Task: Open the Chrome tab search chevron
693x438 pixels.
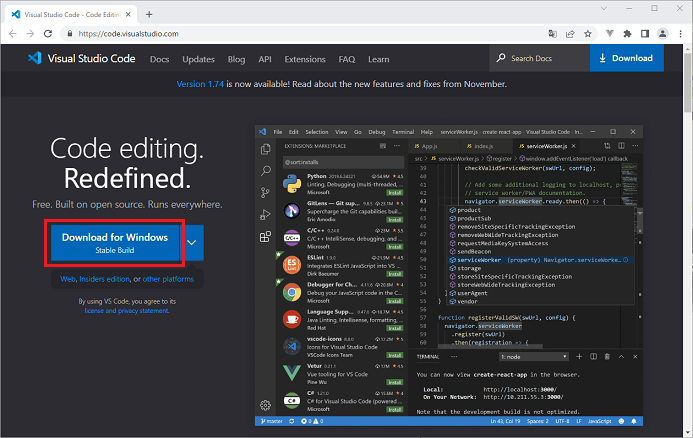Action: (604, 8)
